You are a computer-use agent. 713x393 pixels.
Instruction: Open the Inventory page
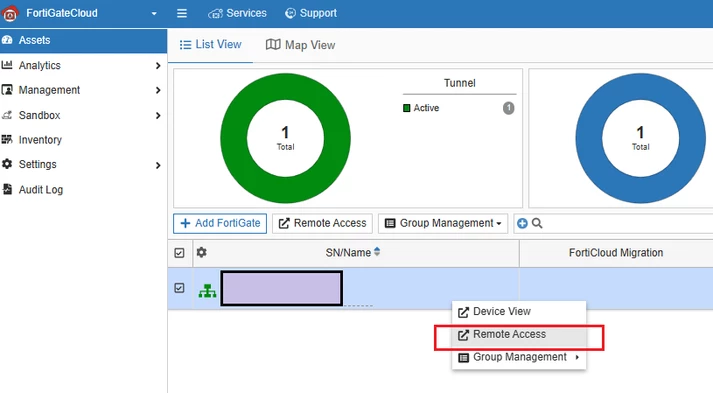point(40,140)
